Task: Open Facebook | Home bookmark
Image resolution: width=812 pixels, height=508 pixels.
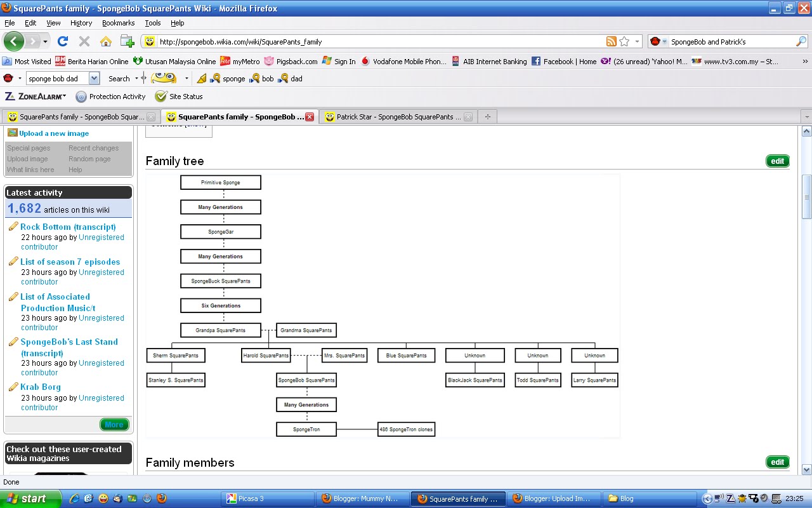Action: coord(564,62)
